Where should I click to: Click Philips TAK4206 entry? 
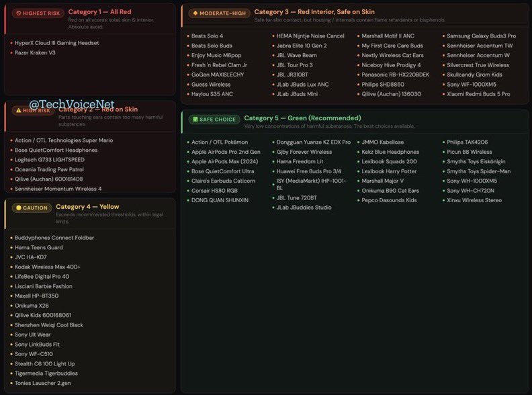click(468, 142)
